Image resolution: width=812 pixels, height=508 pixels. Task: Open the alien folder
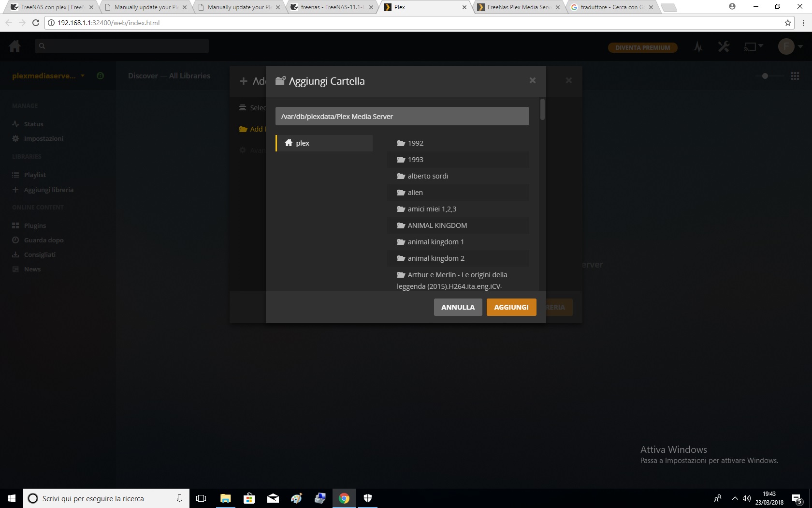[x=458, y=193]
